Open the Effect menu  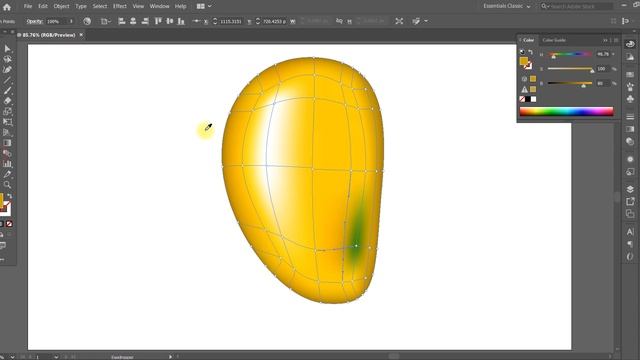click(x=120, y=6)
